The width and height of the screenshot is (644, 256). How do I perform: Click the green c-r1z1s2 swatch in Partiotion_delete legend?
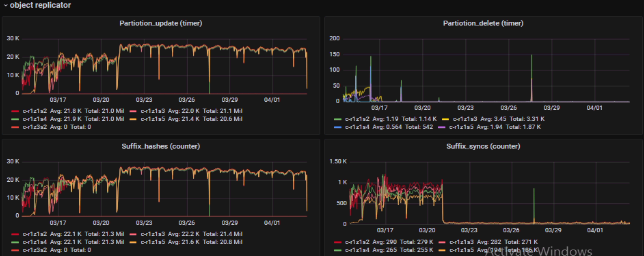coord(338,119)
